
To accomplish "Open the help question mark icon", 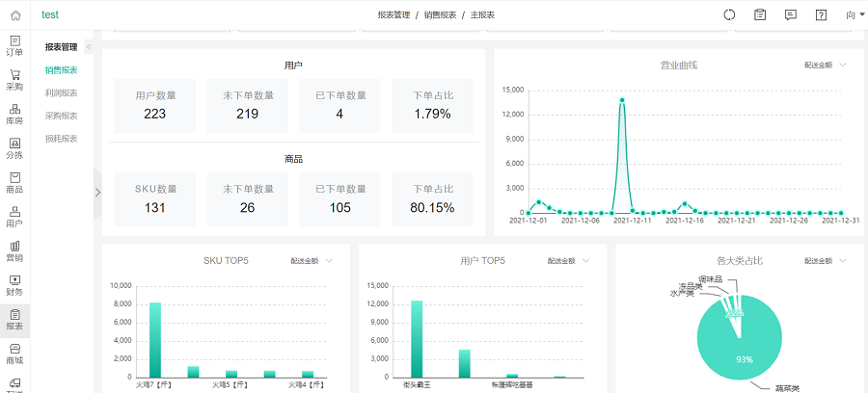I will pos(821,14).
